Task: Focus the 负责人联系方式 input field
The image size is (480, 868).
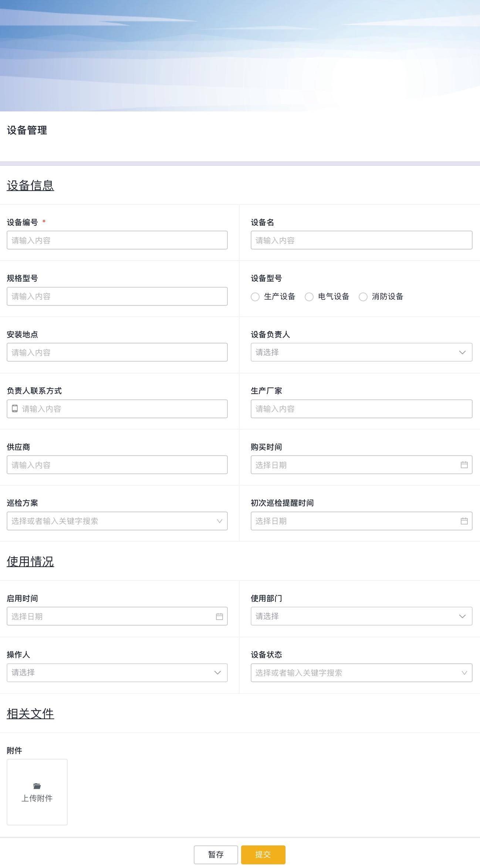Action: 117,409
